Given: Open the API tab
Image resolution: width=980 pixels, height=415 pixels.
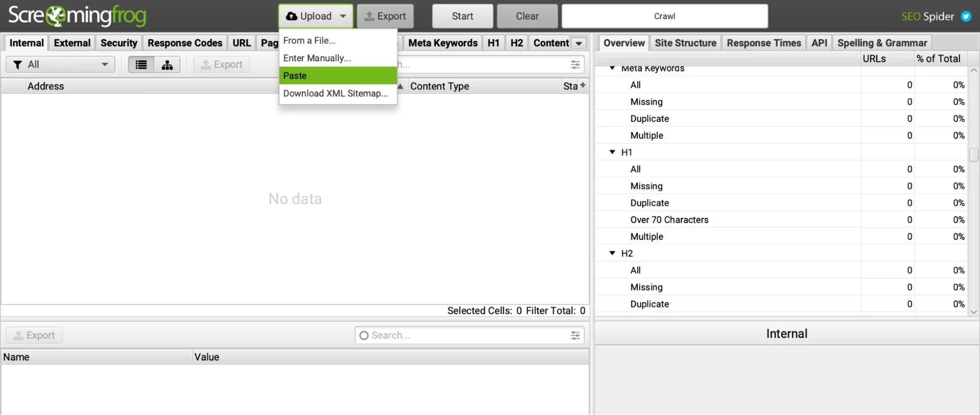Looking at the screenshot, I should point(819,43).
